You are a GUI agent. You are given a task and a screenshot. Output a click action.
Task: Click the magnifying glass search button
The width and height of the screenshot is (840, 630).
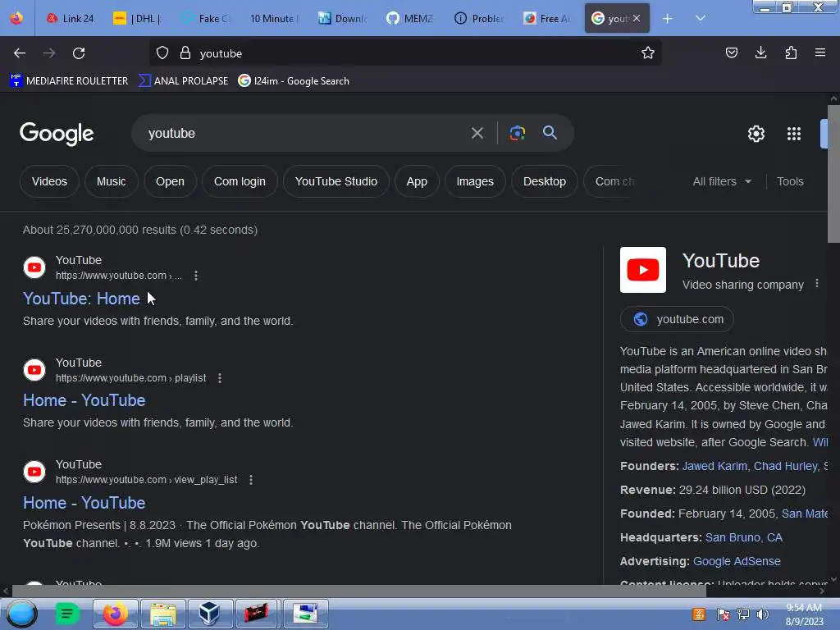(550, 133)
